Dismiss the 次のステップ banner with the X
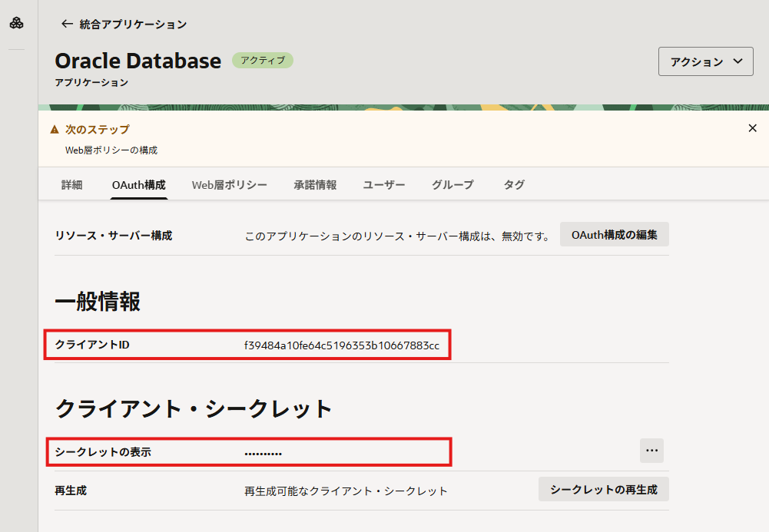Viewport: 769px width, 532px height. pyautogui.click(x=752, y=128)
